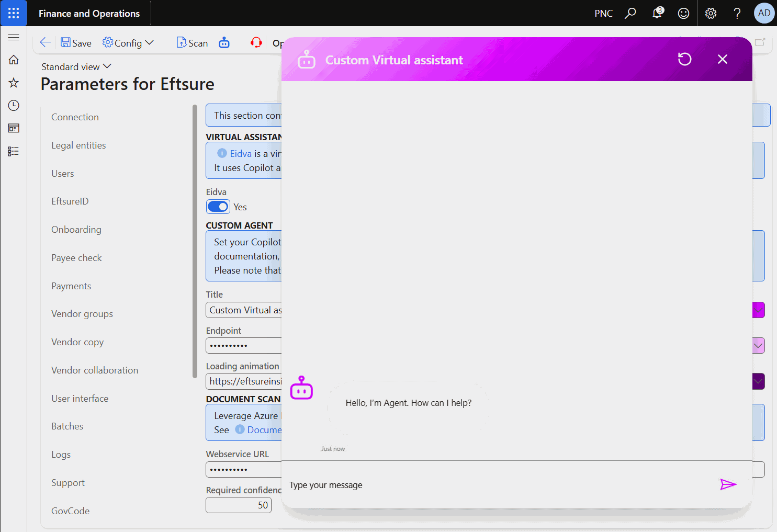This screenshot has height=532, width=777.
Task: Click the Endpoint password field
Action: (x=244, y=346)
